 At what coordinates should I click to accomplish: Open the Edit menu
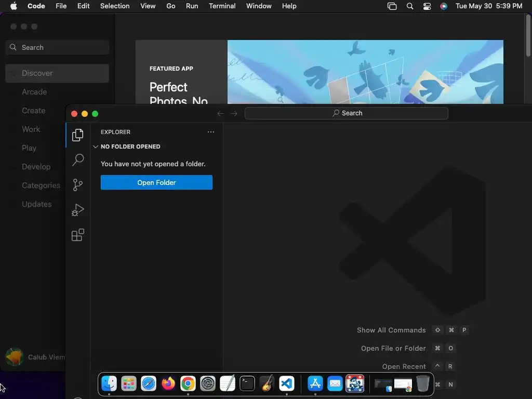pyautogui.click(x=84, y=6)
